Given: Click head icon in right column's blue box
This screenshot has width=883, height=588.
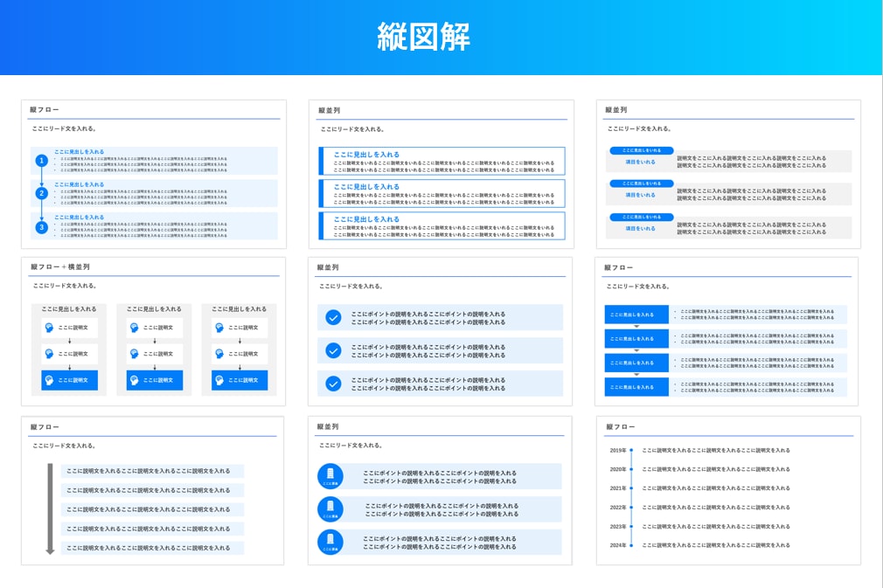Looking at the screenshot, I should [x=219, y=380].
